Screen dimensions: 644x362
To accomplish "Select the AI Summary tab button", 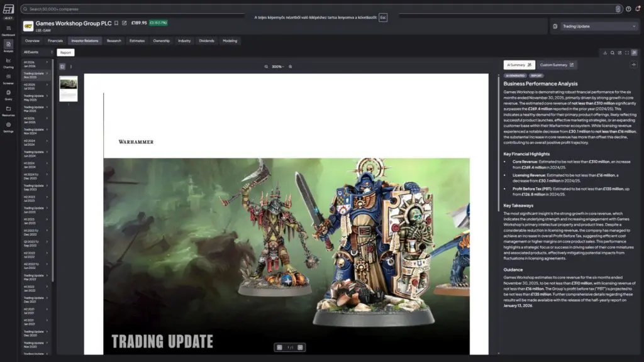I will (x=519, y=65).
